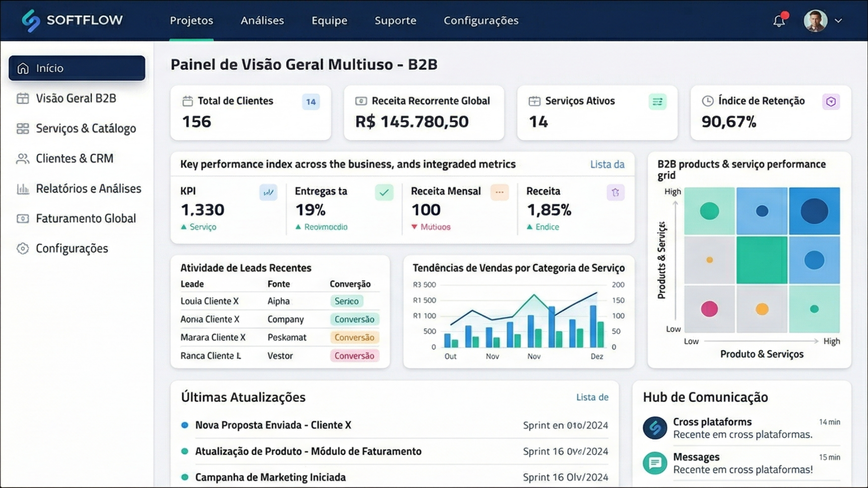Click the Serviços Ativos card icon
868x488 pixels.
tap(658, 102)
